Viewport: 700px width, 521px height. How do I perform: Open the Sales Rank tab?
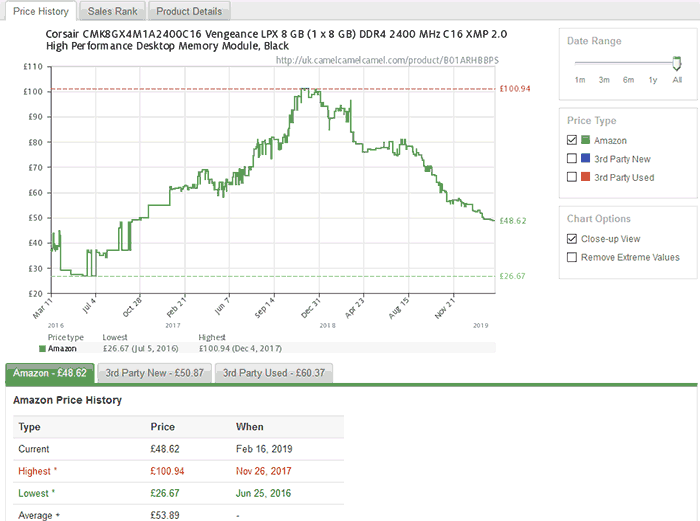112,11
